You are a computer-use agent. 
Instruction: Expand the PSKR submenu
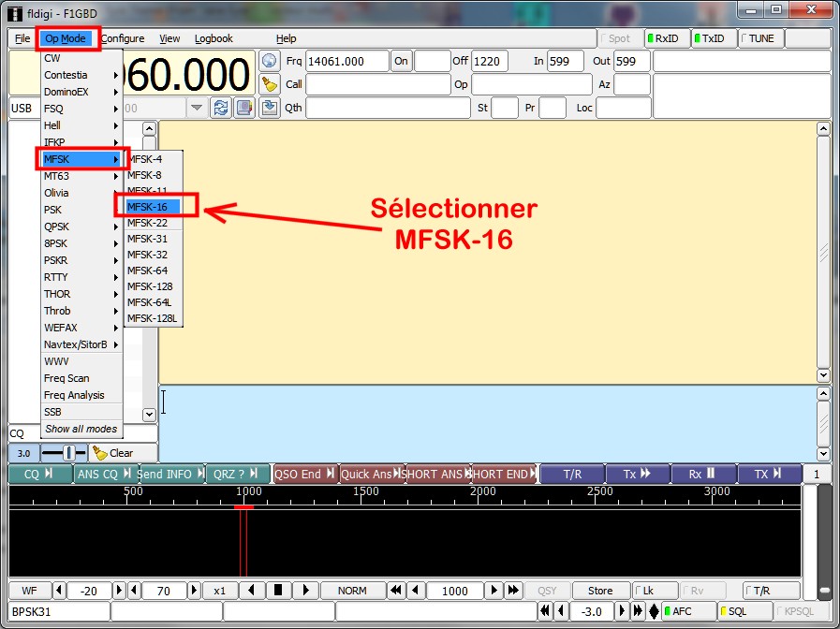[x=81, y=260]
